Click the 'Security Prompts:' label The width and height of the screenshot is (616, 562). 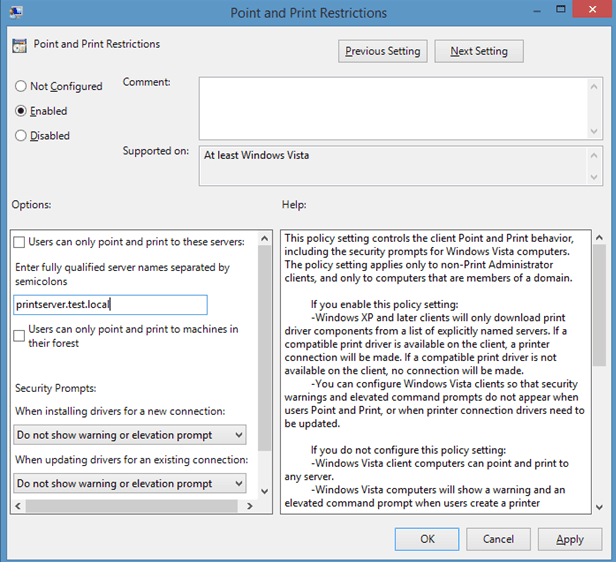pos(56,388)
